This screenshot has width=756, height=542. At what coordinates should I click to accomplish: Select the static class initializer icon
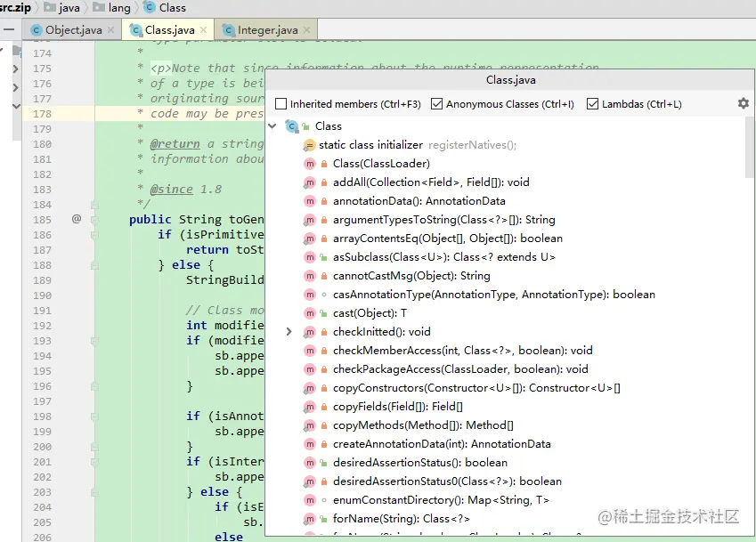click(309, 145)
